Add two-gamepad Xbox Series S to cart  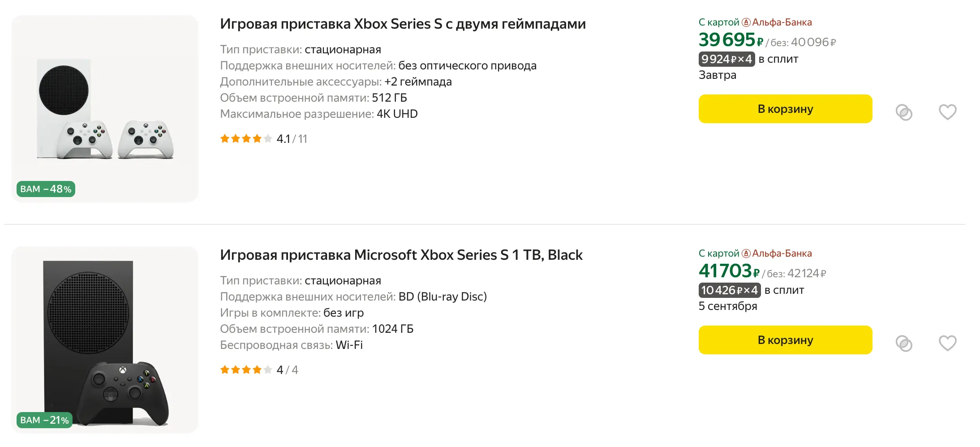[x=785, y=109]
